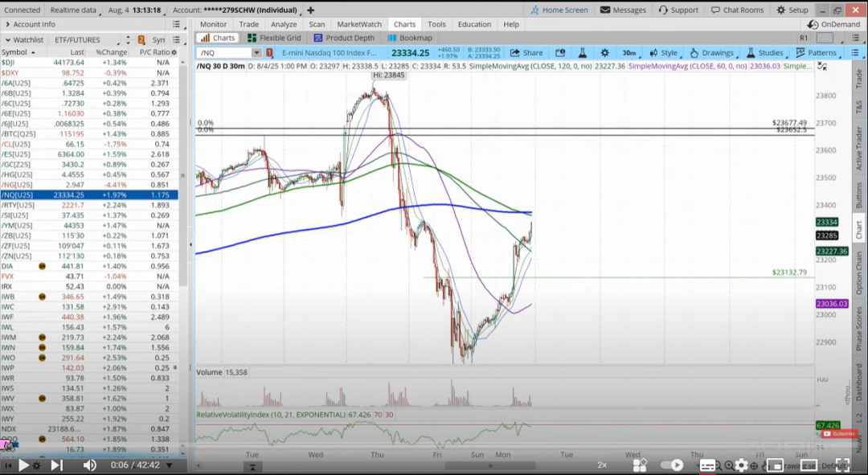Select the Flexible Grid subtab
Image resolution: width=868 pixels, height=475 pixels.
[275, 38]
